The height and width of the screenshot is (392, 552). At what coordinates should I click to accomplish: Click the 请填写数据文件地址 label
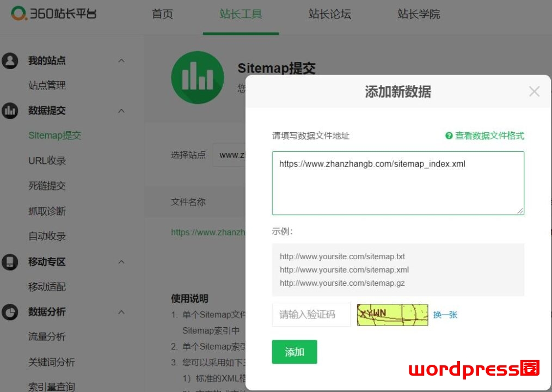[310, 136]
